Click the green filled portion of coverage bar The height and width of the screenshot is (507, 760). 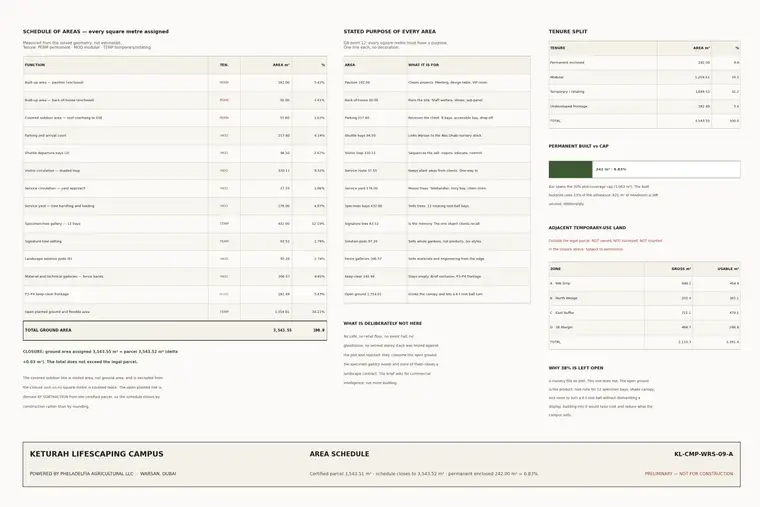570,170
